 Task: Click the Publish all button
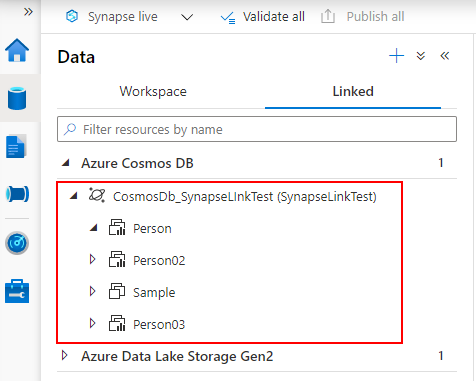click(363, 17)
